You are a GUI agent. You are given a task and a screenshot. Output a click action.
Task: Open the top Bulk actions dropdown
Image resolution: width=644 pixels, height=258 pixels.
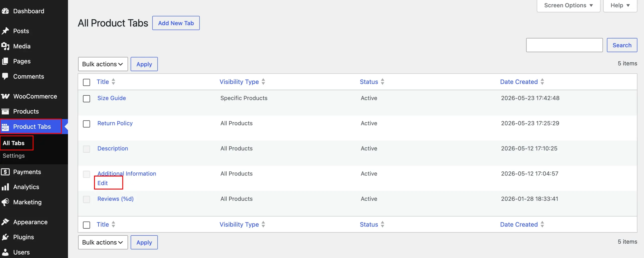103,64
